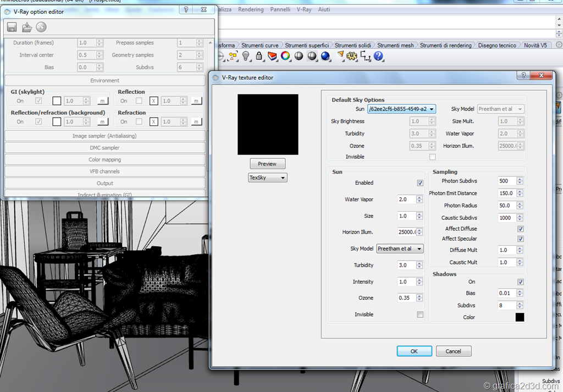This screenshot has width=563, height=392.
Task: Click the gear options toolbar icon
Action: pos(352,56)
